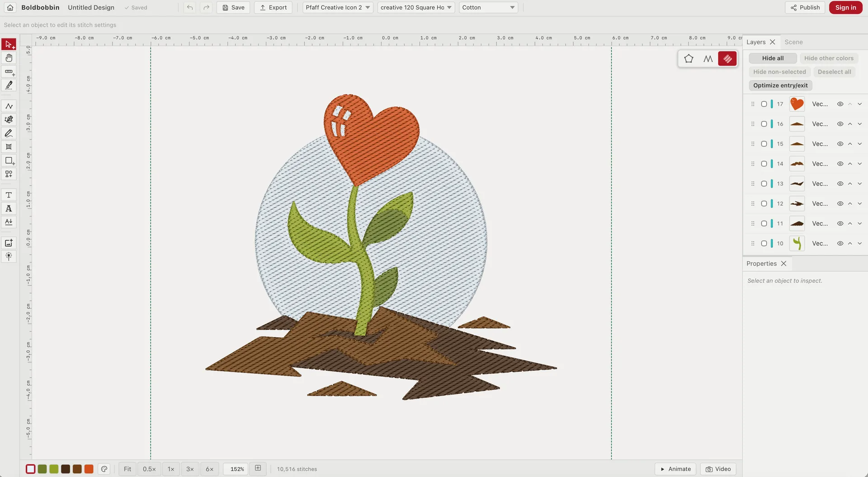The width and height of the screenshot is (868, 477).
Task: Select the pen nib vector tool
Action: point(9,119)
